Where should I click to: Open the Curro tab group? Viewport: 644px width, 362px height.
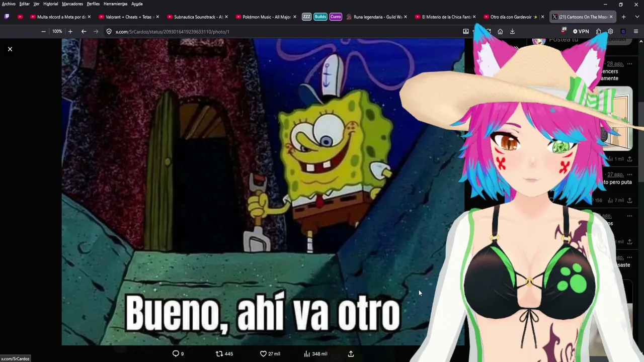336,17
